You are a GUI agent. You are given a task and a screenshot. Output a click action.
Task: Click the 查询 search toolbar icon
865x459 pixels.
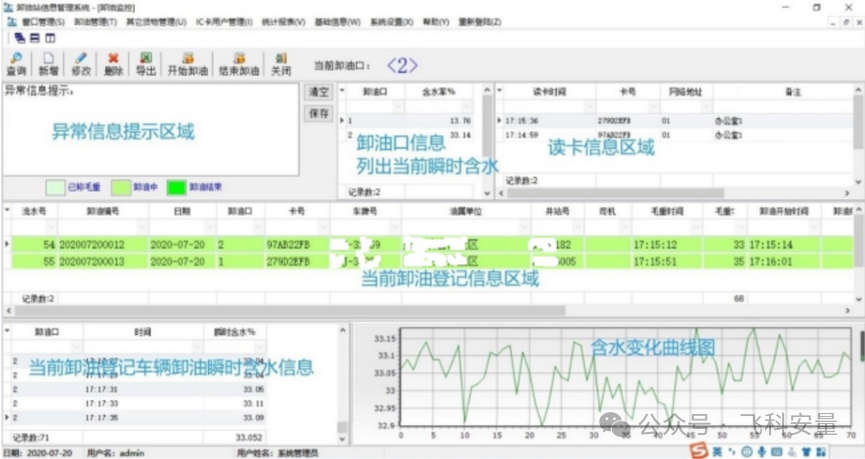[16, 64]
